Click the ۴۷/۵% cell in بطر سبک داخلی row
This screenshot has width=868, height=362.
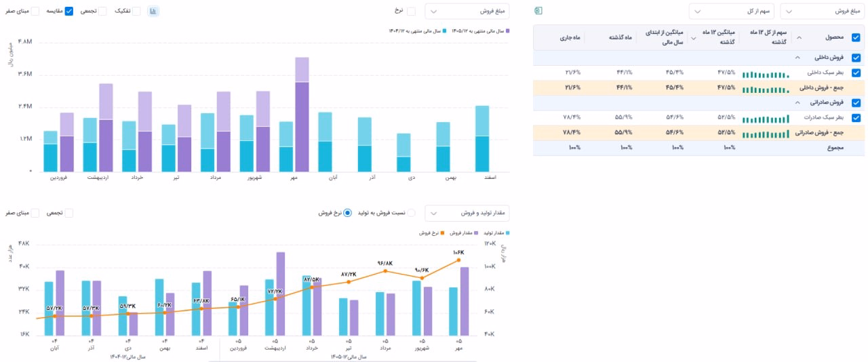[726, 73]
